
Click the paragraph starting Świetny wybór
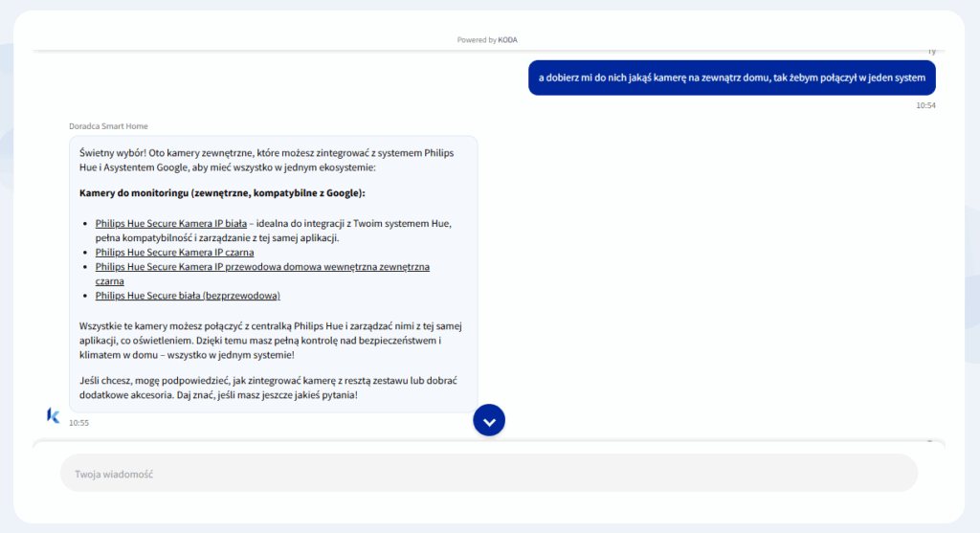pos(267,160)
